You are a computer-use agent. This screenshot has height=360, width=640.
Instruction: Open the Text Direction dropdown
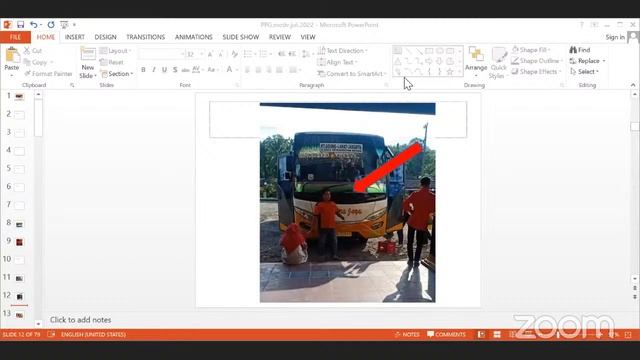342,51
